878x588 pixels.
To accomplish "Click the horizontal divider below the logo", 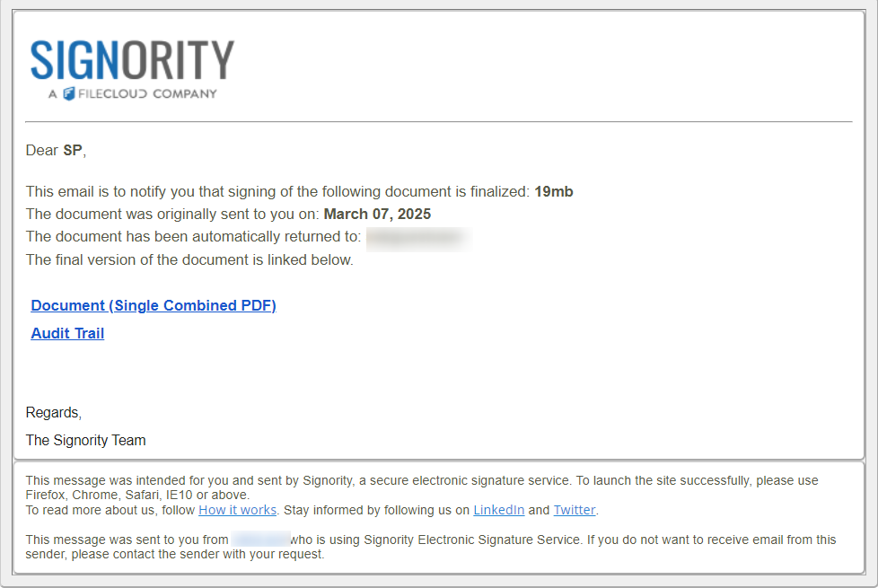I will tap(438, 121).
